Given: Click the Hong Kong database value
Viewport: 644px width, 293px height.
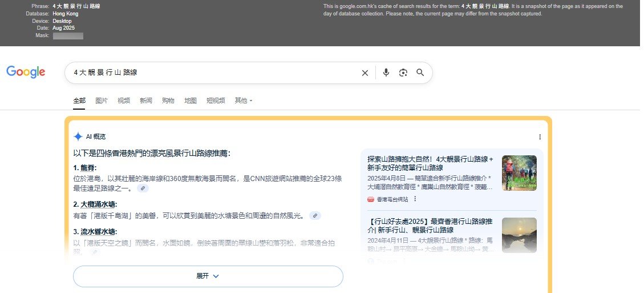Looking at the screenshot, I should [65, 14].
